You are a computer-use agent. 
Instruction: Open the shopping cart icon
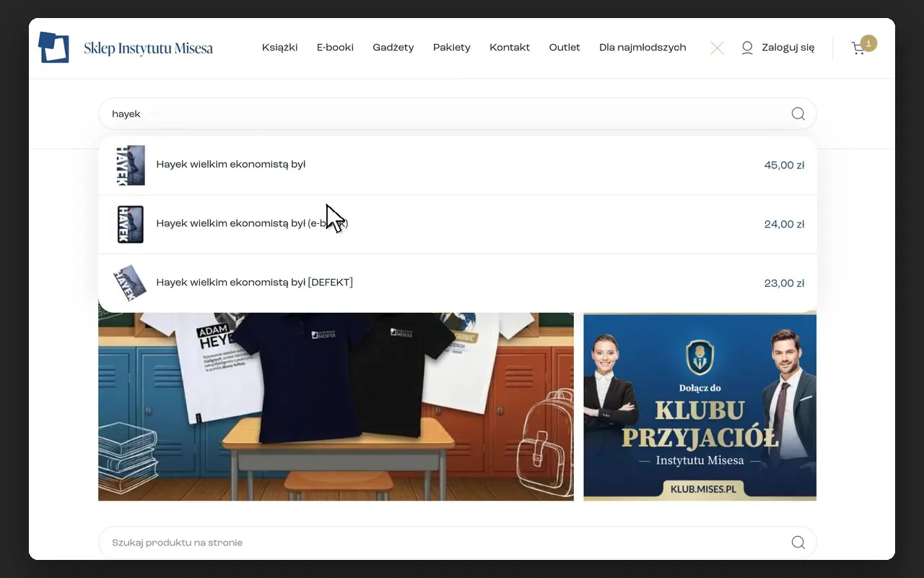(x=858, y=48)
